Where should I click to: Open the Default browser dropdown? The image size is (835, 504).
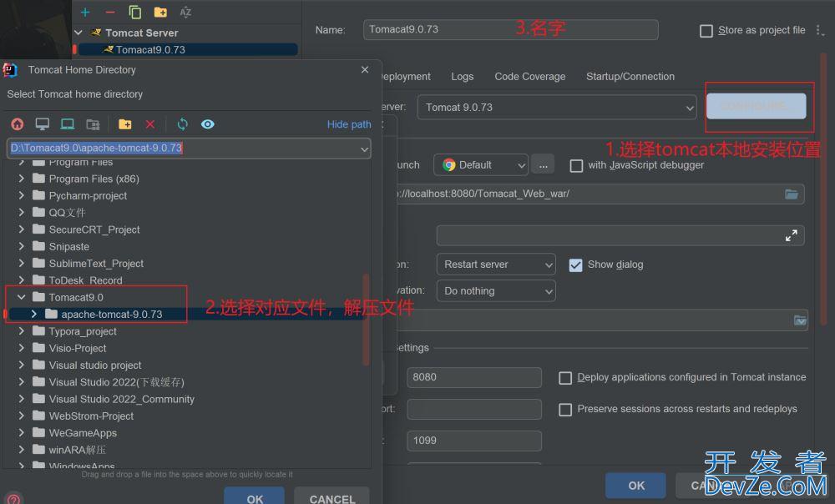point(481,165)
